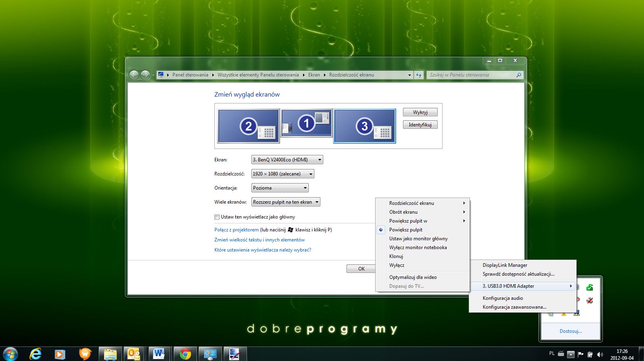This screenshot has height=361, width=644.
Task: Click the Control Panel icon in the address bar
Action: 161,74
